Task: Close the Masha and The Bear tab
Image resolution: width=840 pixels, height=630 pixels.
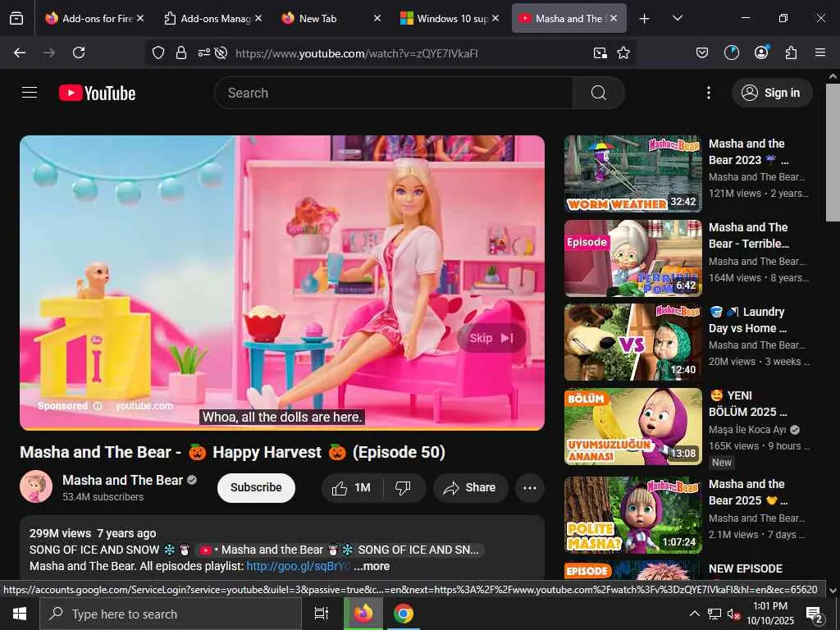Action: [x=614, y=18]
